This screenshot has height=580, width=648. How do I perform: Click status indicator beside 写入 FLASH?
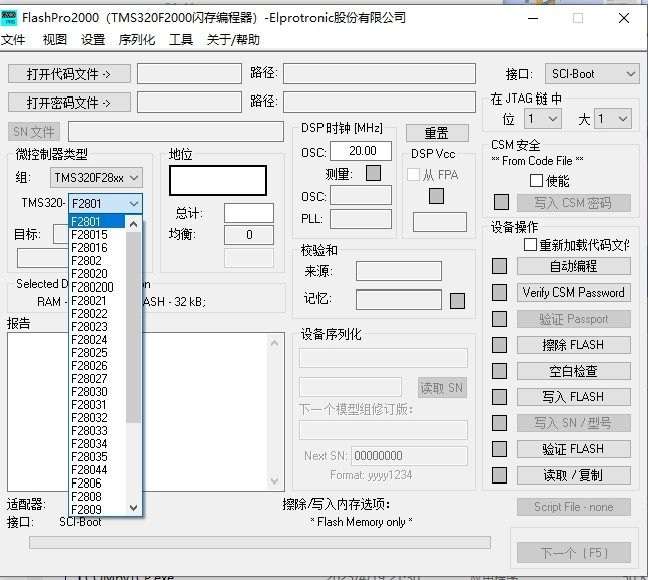click(499, 397)
